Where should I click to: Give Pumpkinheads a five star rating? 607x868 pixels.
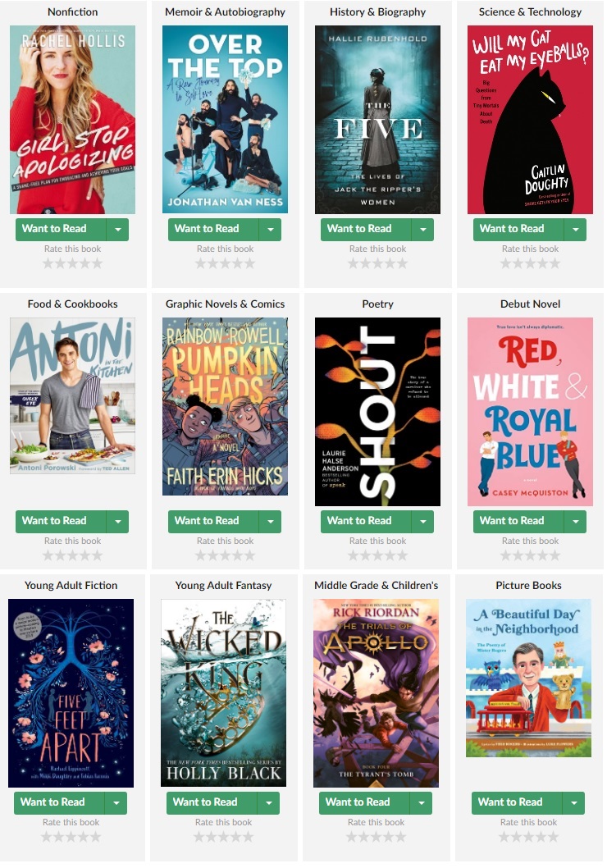point(250,555)
